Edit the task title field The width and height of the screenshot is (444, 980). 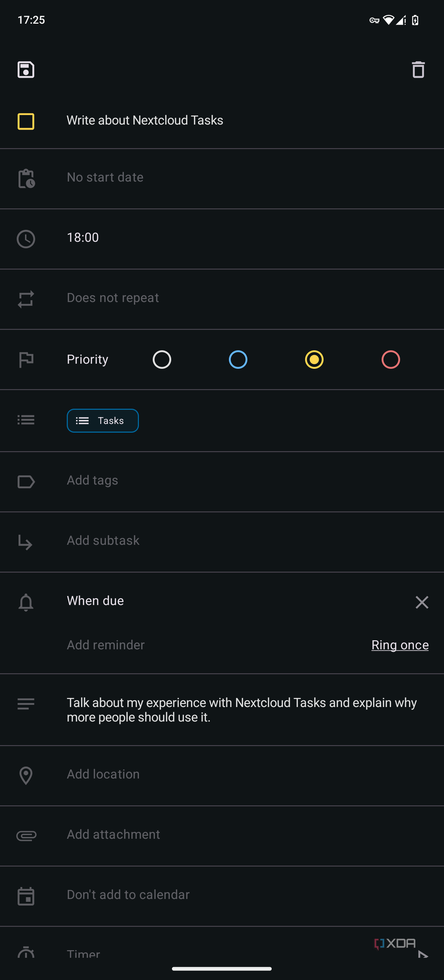click(145, 120)
